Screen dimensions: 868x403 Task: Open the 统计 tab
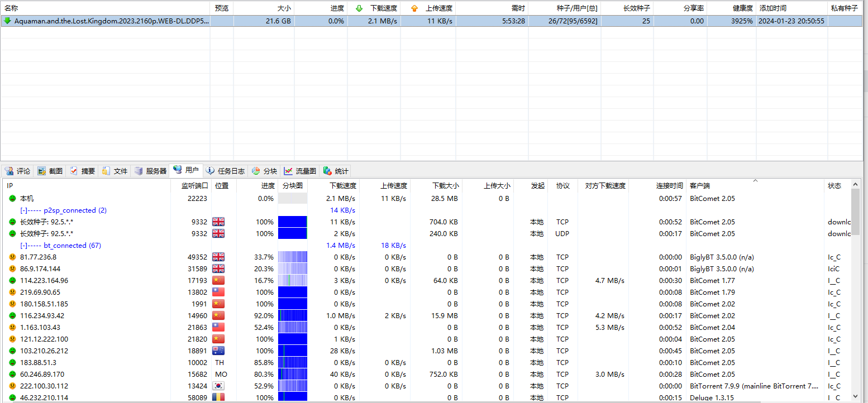[x=336, y=171]
